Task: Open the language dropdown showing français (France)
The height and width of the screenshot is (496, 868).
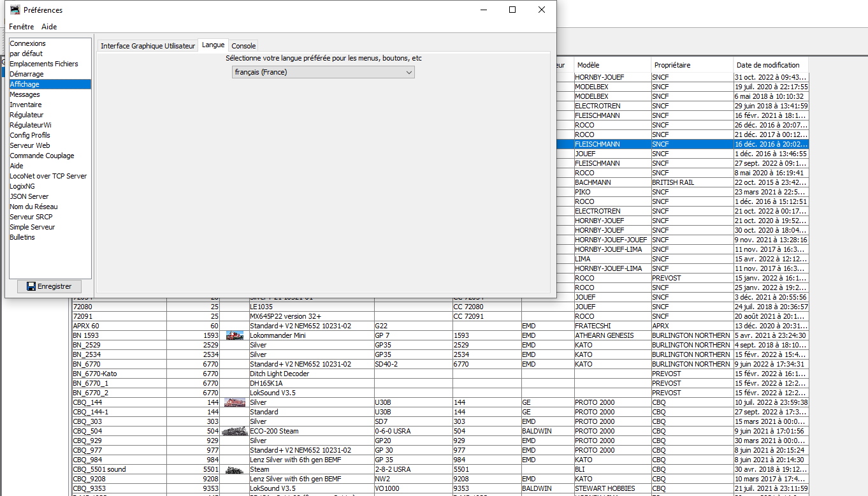Action: (x=323, y=72)
